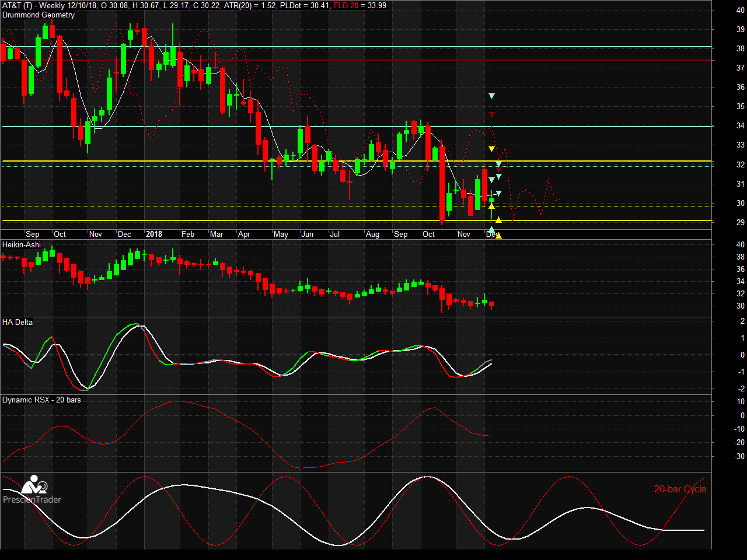This screenshot has width=747, height=560.
Task: Click the 'Drummond Geometry' panel label
Action: pyautogui.click(x=39, y=15)
